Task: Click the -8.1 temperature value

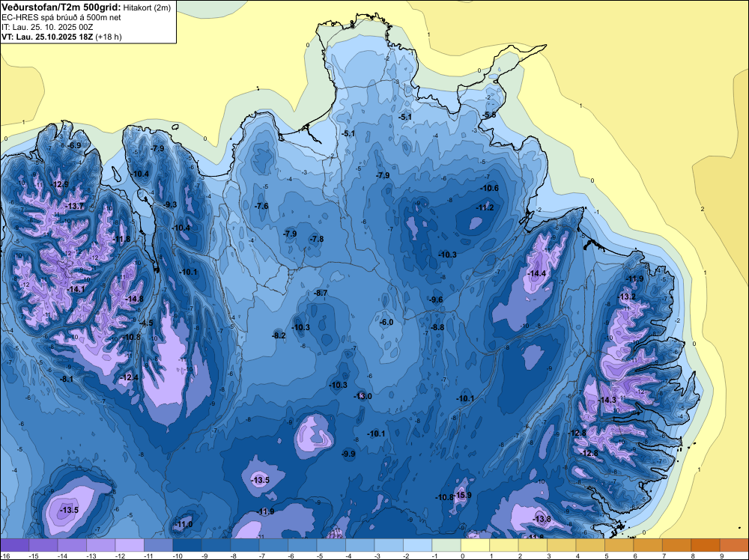Action: coord(67,379)
